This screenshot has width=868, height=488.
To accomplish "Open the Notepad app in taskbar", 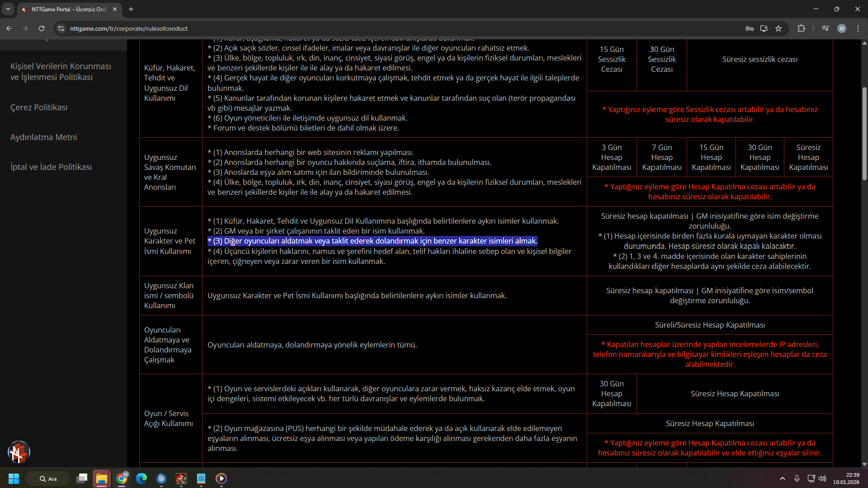I will click(x=201, y=479).
